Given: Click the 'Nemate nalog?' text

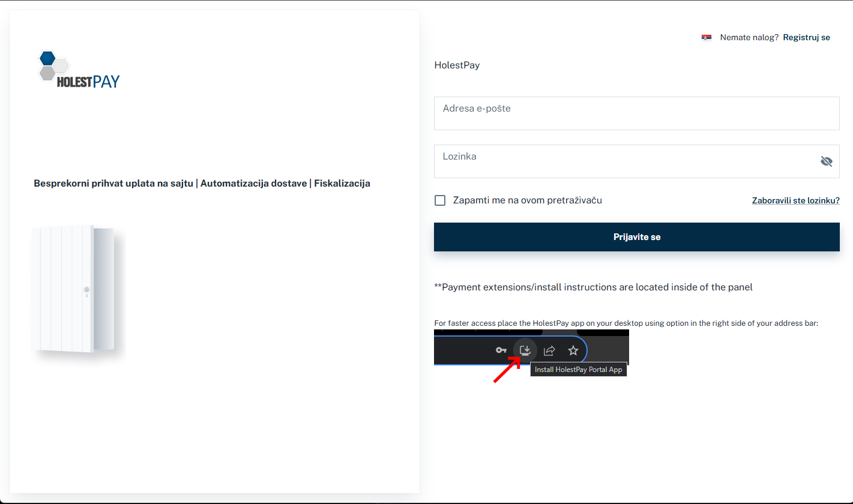Looking at the screenshot, I should pos(749,37).
